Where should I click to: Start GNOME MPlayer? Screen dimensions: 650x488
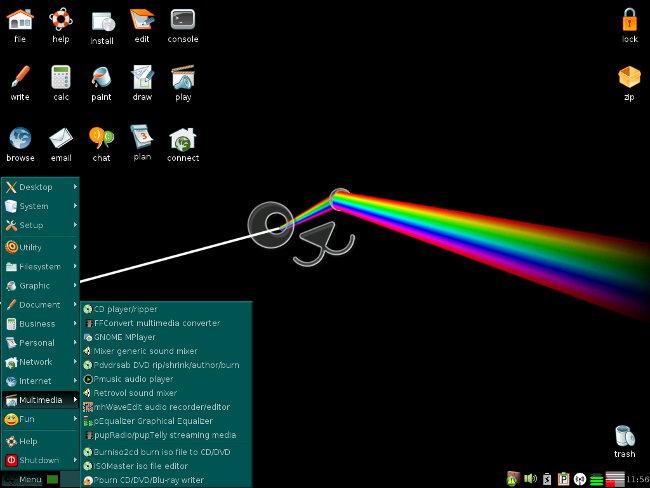(166, 337)
